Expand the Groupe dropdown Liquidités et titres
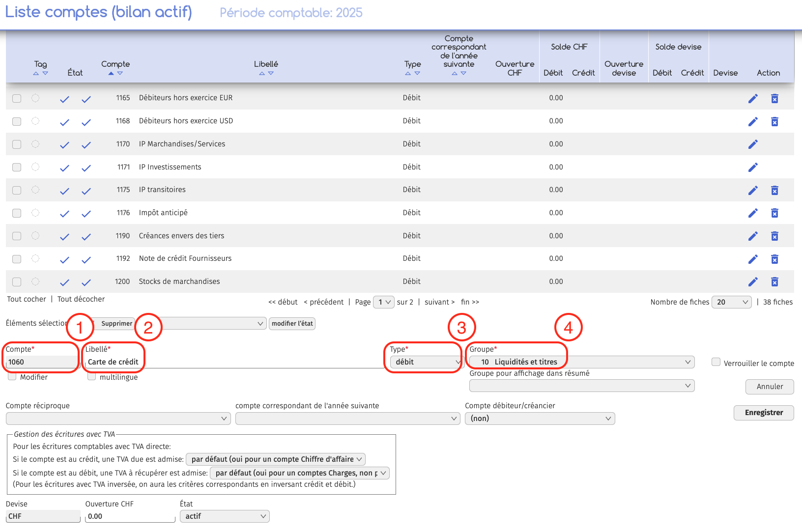802x532 pixels. pyautogui.click(x=581, y=362)
